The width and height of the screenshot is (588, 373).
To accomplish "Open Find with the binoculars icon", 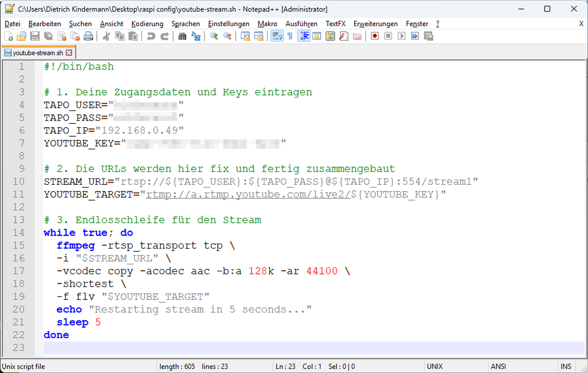I will pos(182,36).
